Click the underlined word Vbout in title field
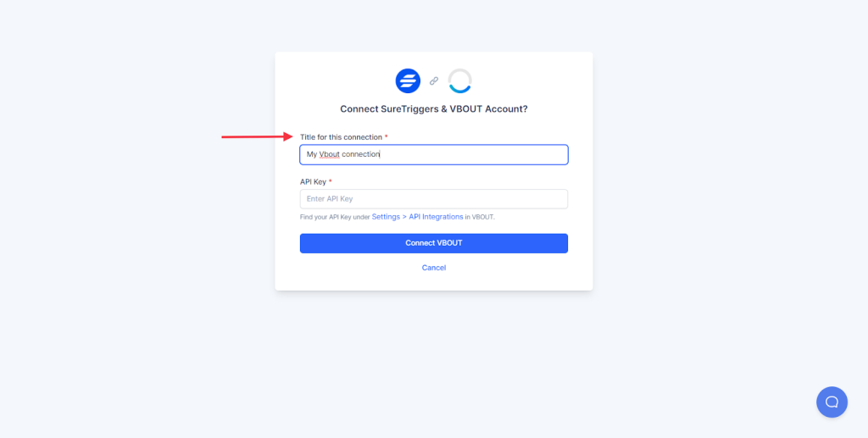The width and height of the screenshot is (868, 438). pos(329,154)
